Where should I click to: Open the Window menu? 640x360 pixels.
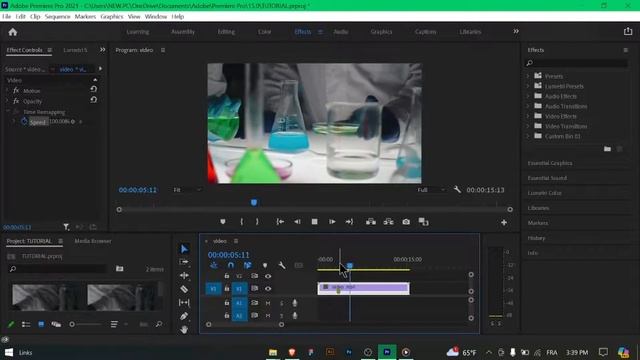tap(156, 16)
